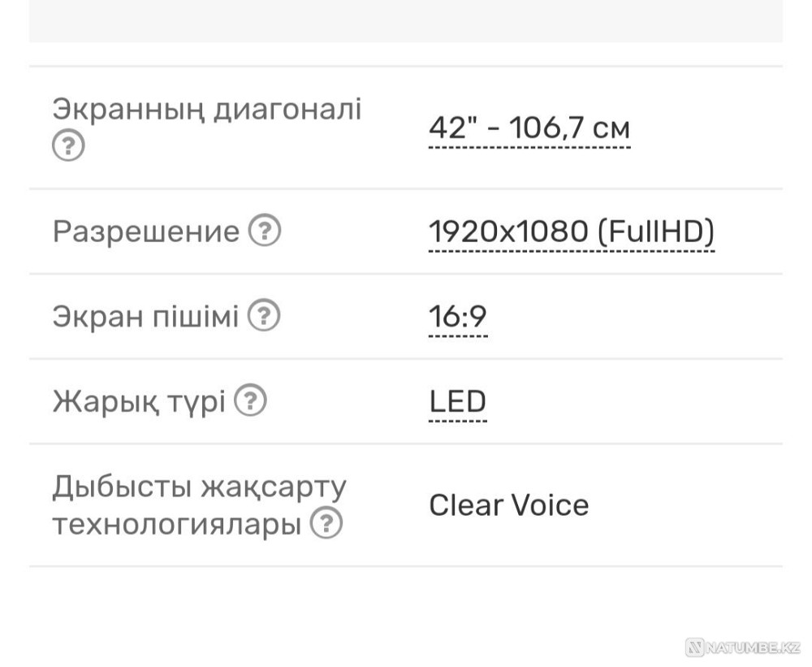The height and width of the screenshot is (667, 812).
Task: Expand the screen diagonal value tooltip
Action: click(529, 128)
